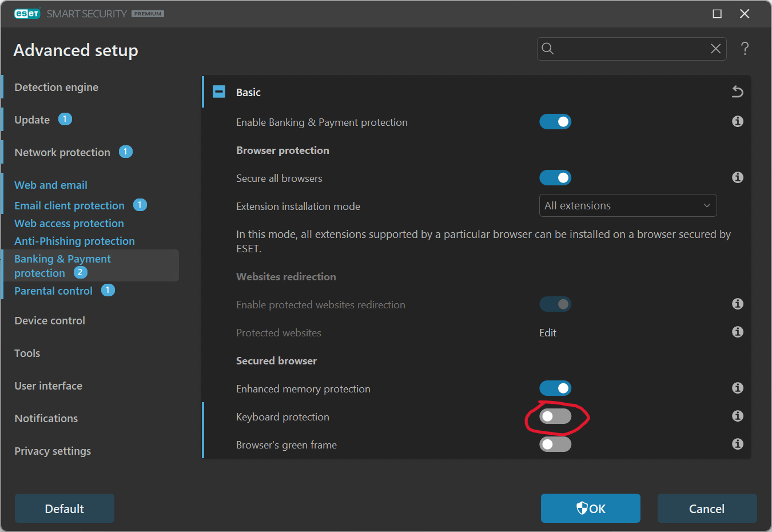
Task: Open the Update section
Action: click(32, 120)
